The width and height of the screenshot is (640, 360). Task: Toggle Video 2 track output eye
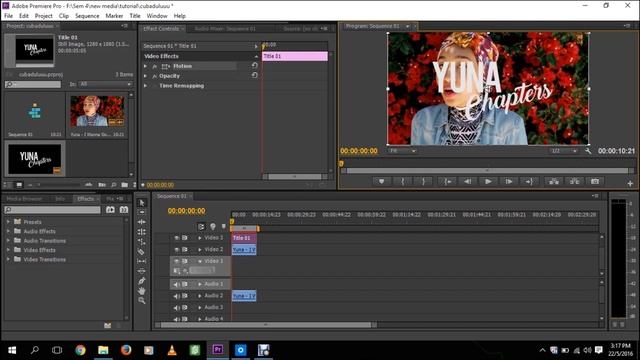click(176, 249)
